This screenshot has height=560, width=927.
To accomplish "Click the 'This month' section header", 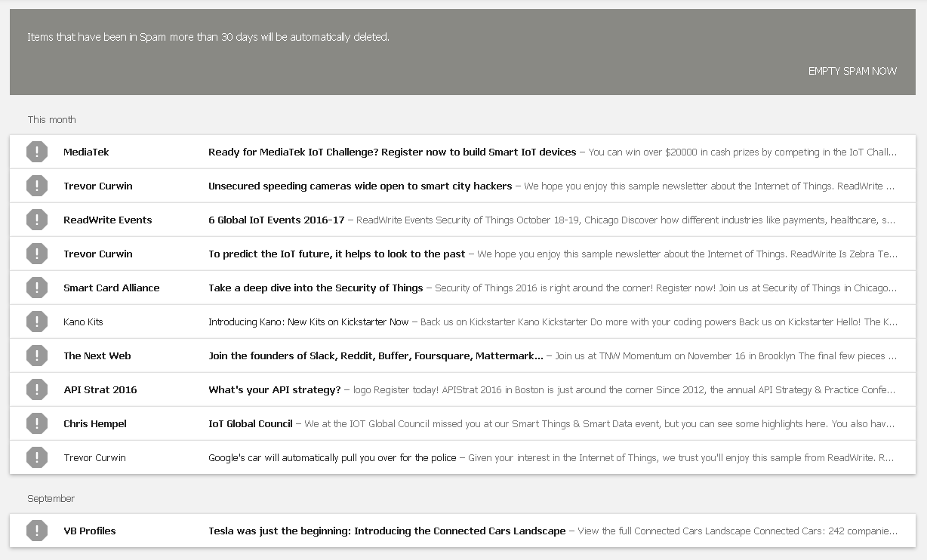I will [52, 119].
